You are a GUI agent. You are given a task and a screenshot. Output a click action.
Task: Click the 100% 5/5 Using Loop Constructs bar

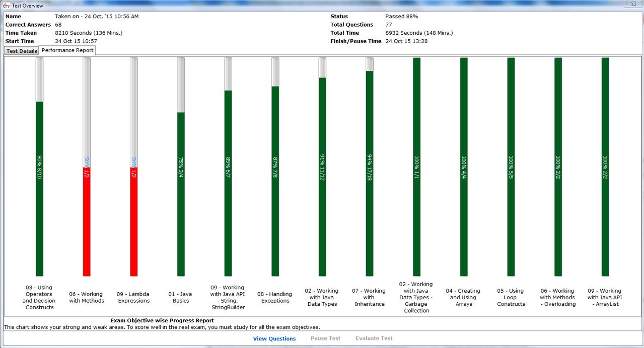point(511,167)
